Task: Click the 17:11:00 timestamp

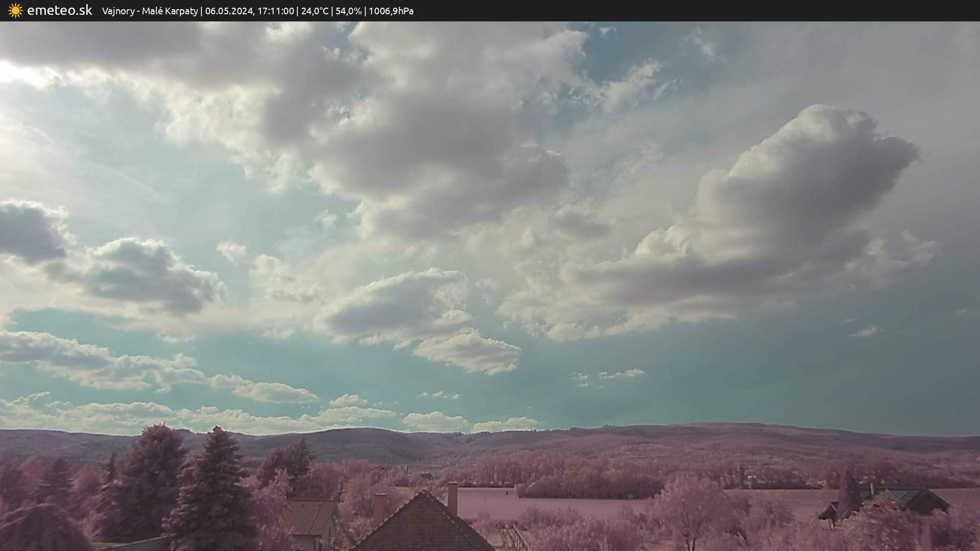Action: click(275, 11)
